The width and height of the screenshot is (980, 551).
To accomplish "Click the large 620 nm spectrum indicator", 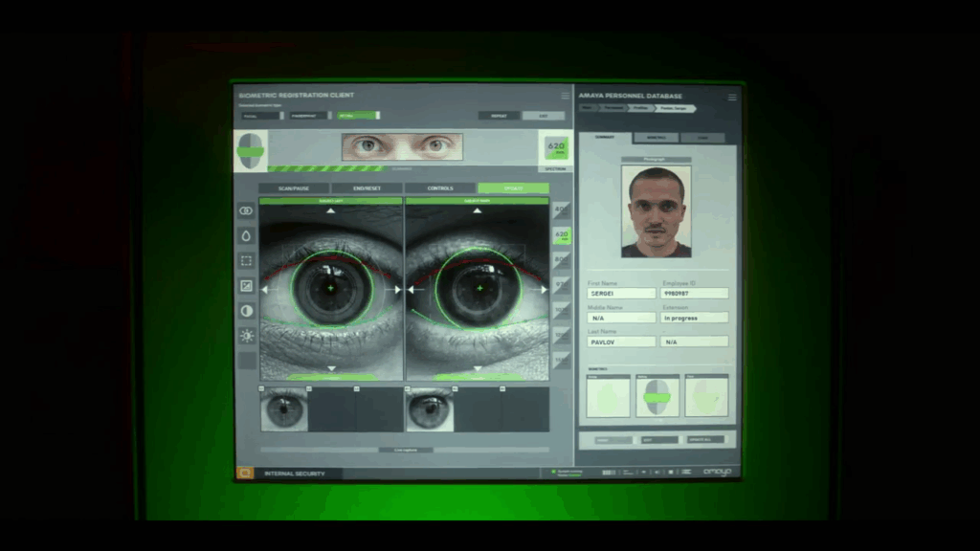I will (556, 148).
